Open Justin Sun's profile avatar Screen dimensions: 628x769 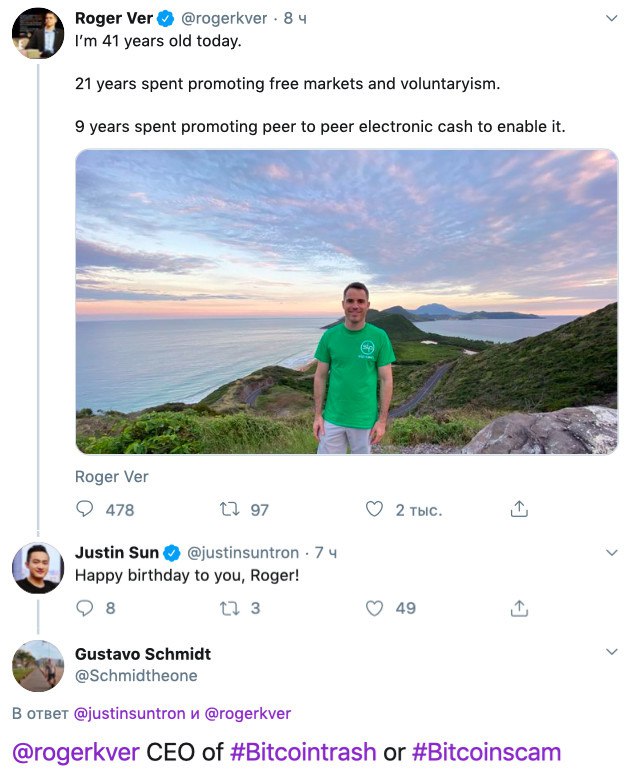[x=38, y=568]
